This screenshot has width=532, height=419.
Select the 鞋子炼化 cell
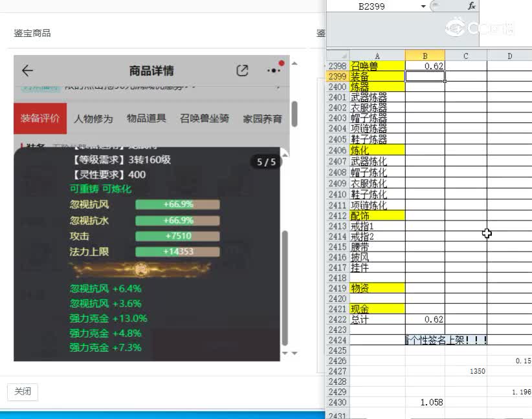point(377,194)
